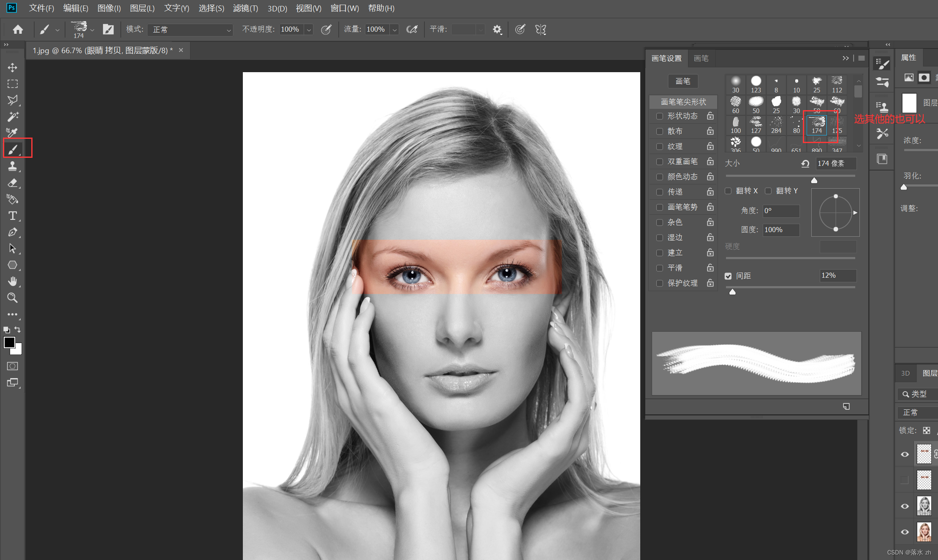This screenshot has width=938, height=560.
Task: Select the Clone Stamp tool
Action: point(12,166)
